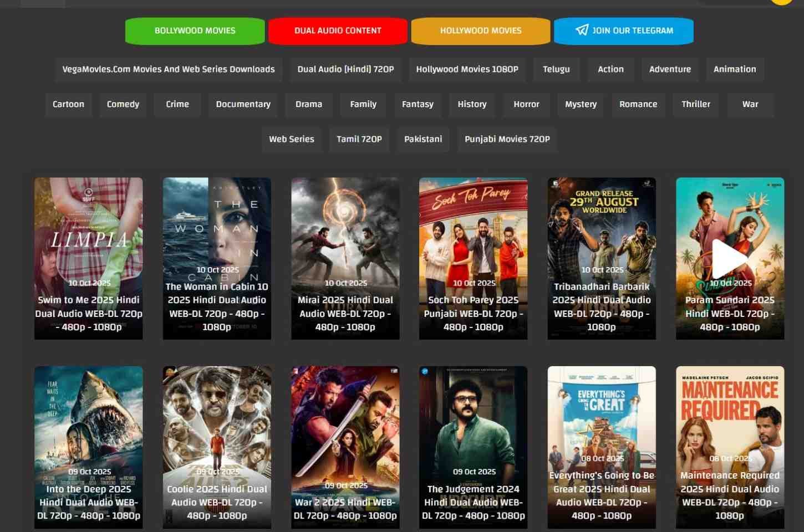This screenshot has width=804, height=532.
Task: Open the Dual Audio [Hindi] 720P tag
Action: point(345,69)
